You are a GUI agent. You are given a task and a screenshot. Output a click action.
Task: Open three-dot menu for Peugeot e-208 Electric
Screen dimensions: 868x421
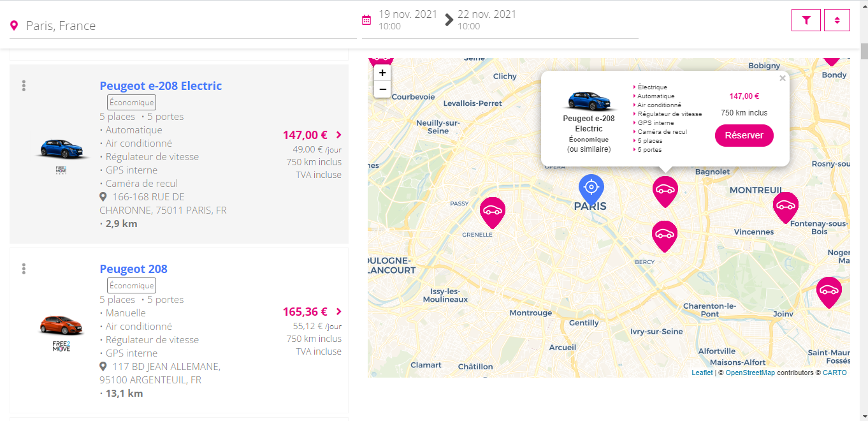[24, 85]
